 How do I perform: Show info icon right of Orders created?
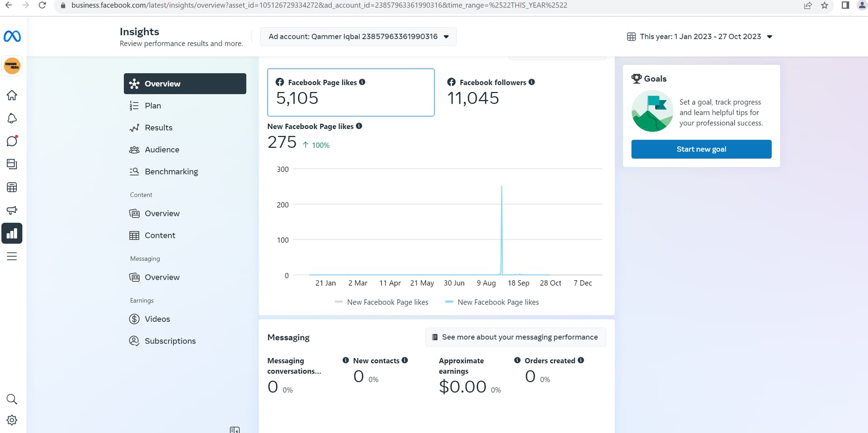(581, 360)
